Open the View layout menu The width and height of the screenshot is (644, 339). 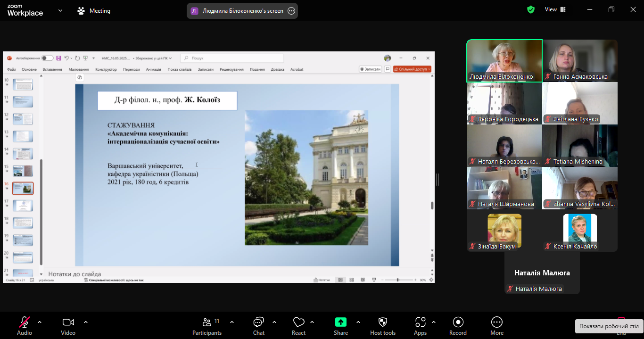click(555, 10)
